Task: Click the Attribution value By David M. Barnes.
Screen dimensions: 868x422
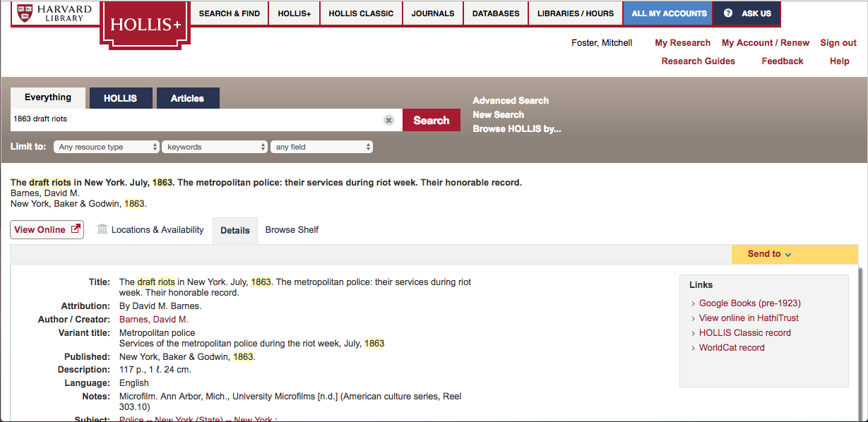Action: [x=160, y=306]
